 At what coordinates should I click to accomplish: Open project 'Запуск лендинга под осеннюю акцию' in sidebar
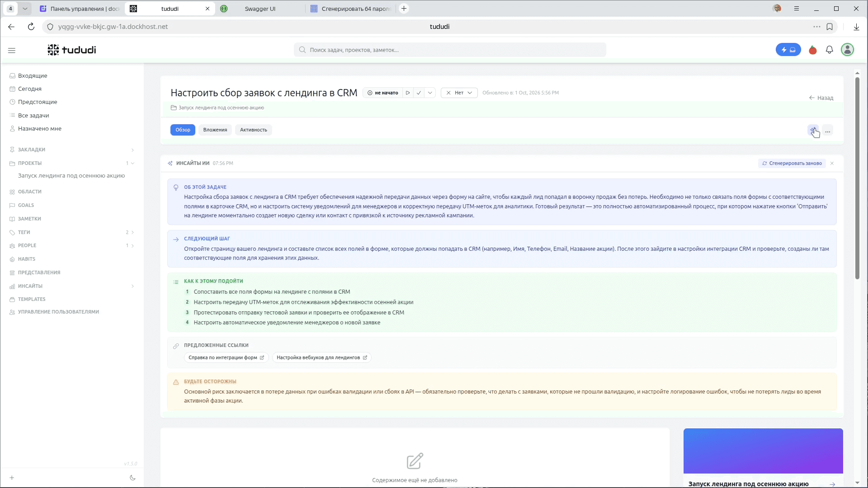click(71, 176)
